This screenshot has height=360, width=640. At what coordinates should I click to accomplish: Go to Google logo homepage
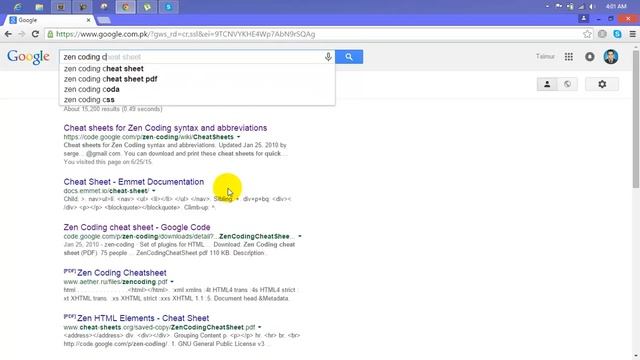(x=28, y=57)
